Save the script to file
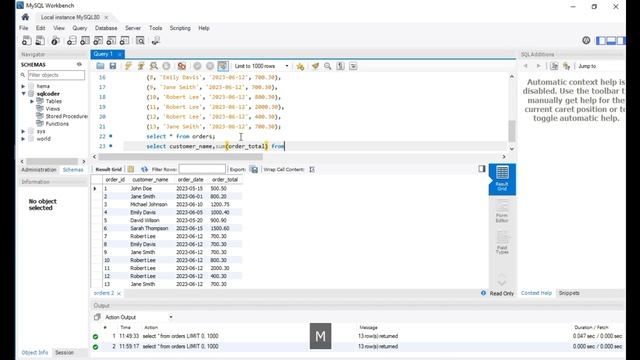The image size is (640, 360). [x=113, y=66]
